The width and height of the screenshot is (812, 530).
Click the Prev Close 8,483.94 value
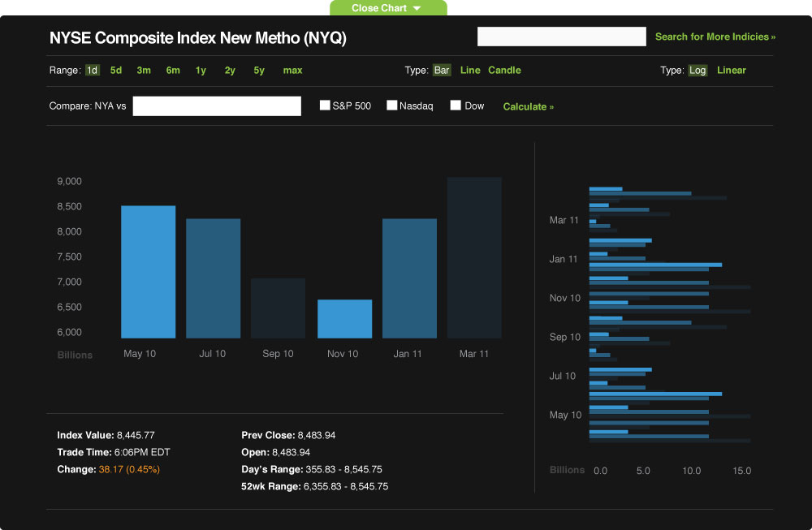click(317, 435)
